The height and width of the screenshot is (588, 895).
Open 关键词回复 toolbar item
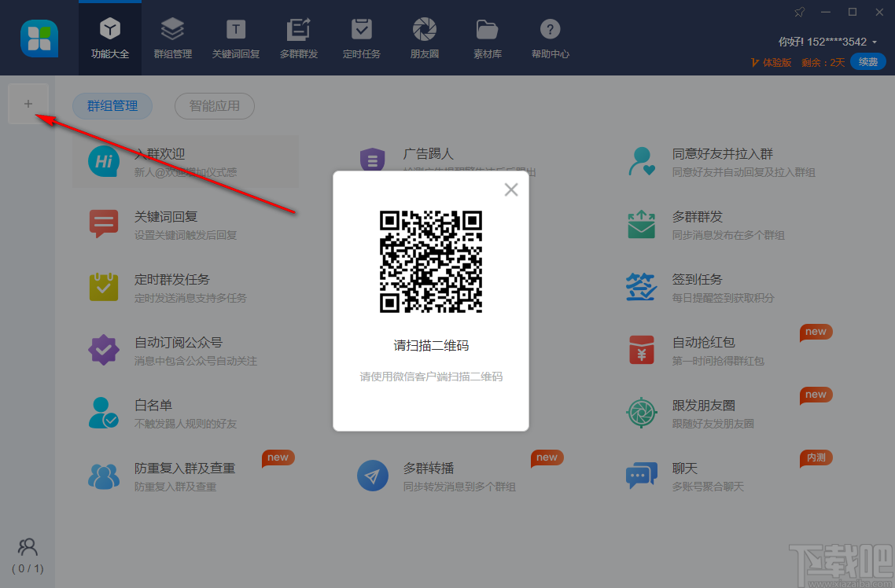[x=236, y=39]
